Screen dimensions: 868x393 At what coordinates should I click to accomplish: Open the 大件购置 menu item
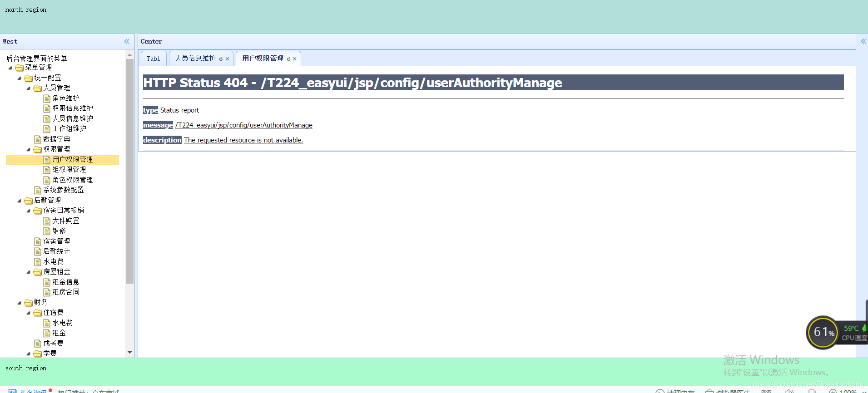pos(66,221)
